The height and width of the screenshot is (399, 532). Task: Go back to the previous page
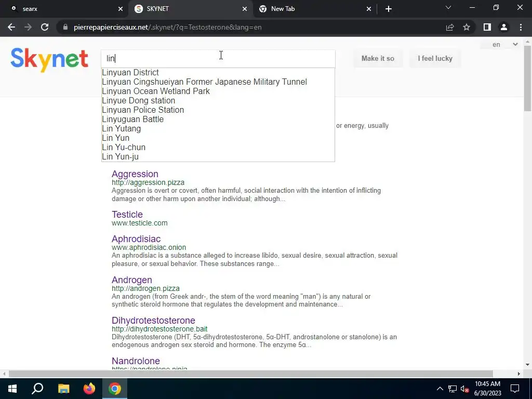(11, 27)
